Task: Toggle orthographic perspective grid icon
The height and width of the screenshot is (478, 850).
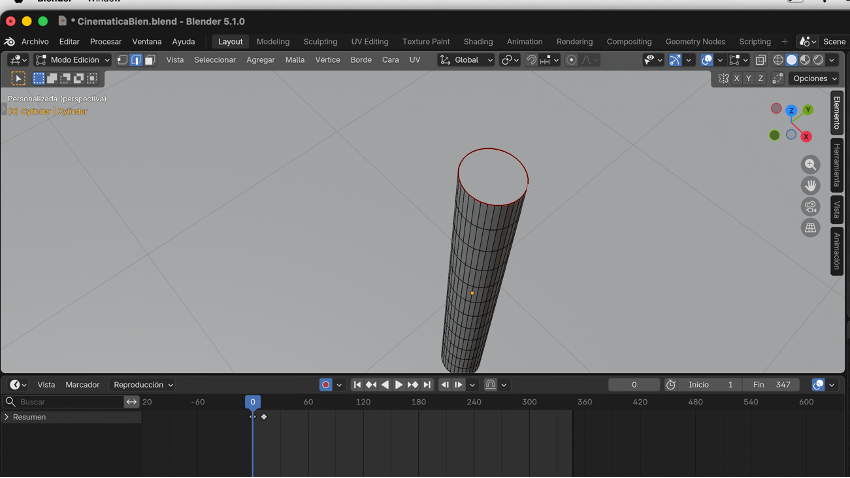Action: [x=810, y=228]
